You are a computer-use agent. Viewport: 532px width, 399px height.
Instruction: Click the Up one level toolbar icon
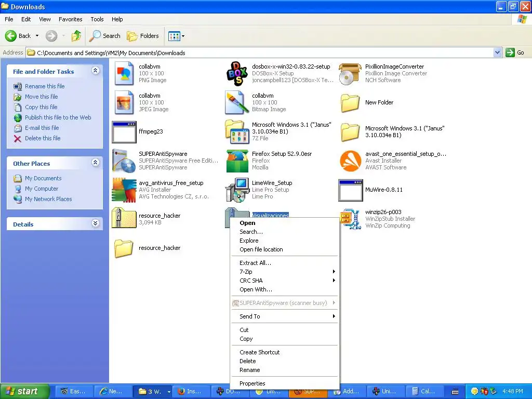76,36
